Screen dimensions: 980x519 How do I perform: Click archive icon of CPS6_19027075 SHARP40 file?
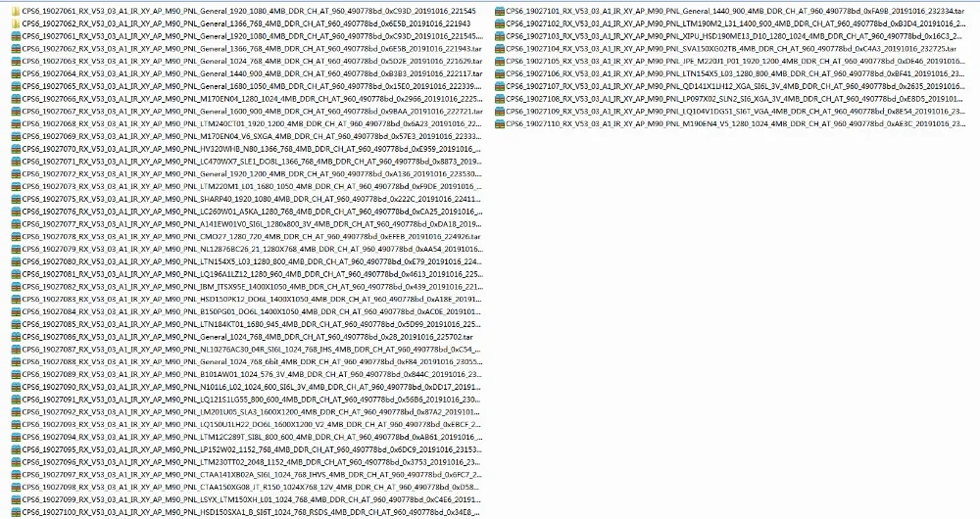17,199
